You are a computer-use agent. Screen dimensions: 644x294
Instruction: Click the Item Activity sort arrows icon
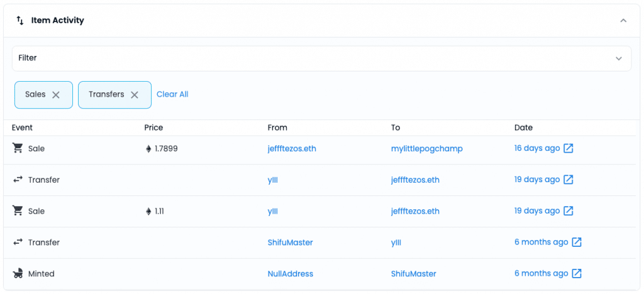20,20
